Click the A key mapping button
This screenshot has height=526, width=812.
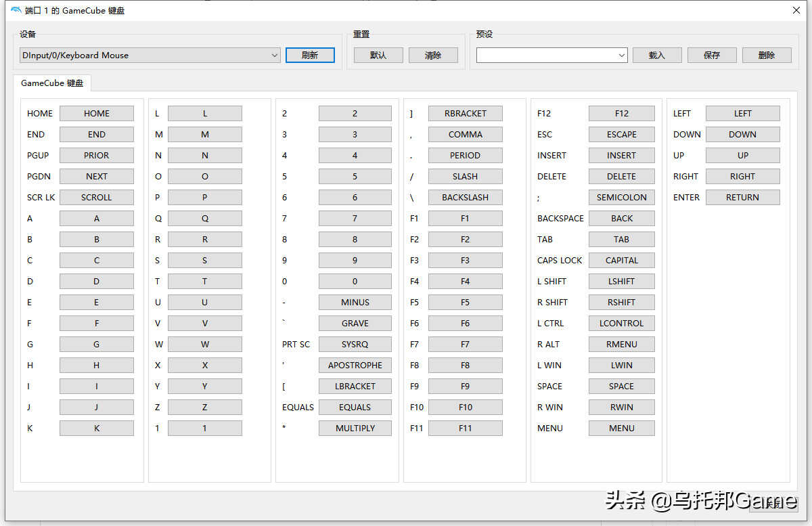[x=97, y=219]
